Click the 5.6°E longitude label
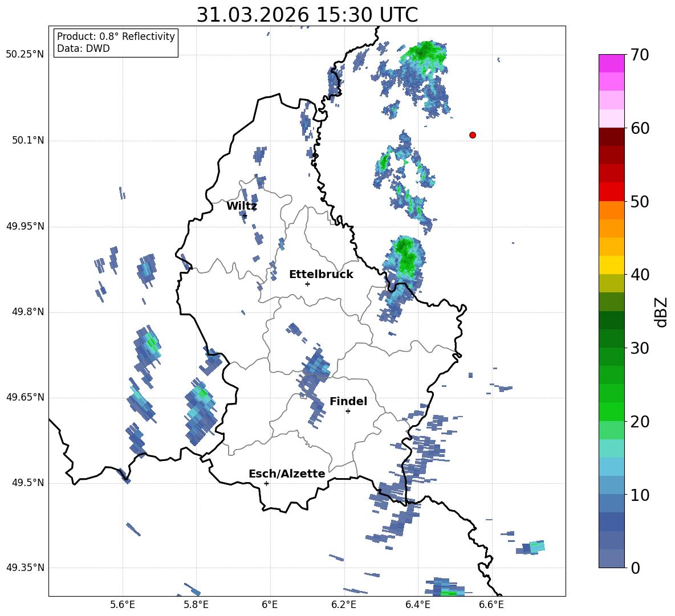Image resolution: width=675 pixels, height=616 pixels. 123,605
